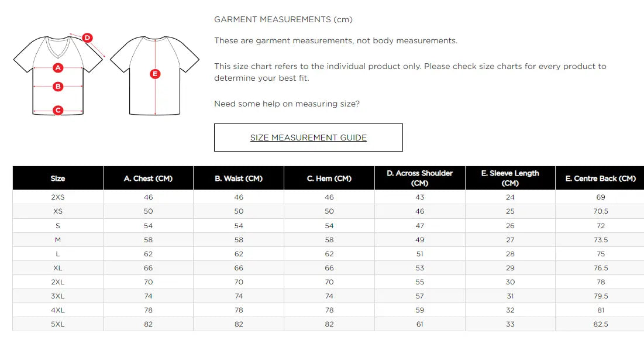Click the A. Chest (CM) column header

point(148,178)
